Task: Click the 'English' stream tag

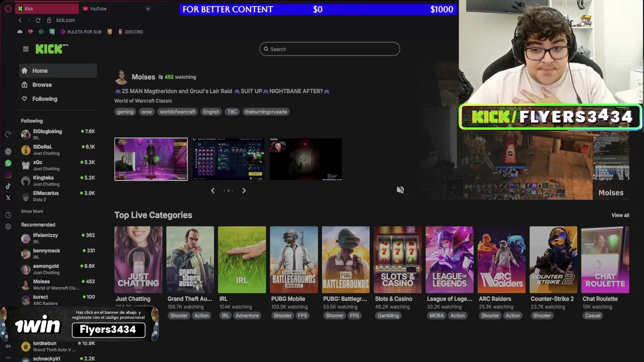Action: 211,112
